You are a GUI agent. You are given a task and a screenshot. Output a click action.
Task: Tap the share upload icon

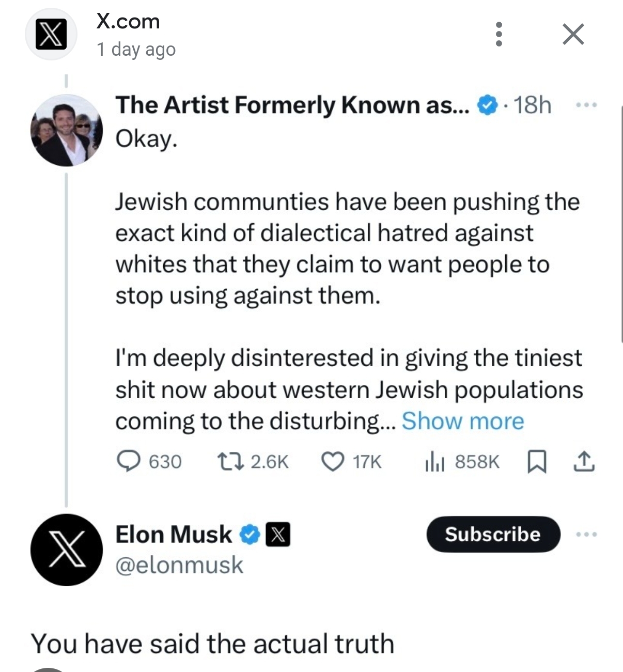[584, 461]
